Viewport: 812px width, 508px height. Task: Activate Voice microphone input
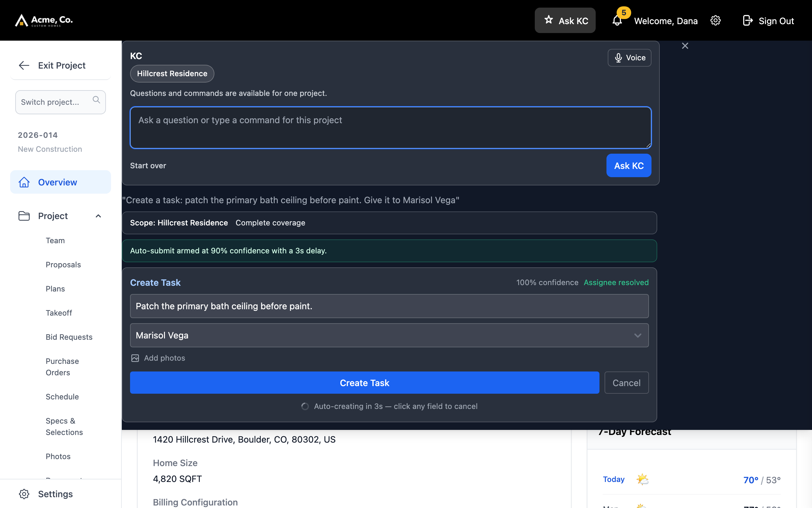click(x=629, y=58)
